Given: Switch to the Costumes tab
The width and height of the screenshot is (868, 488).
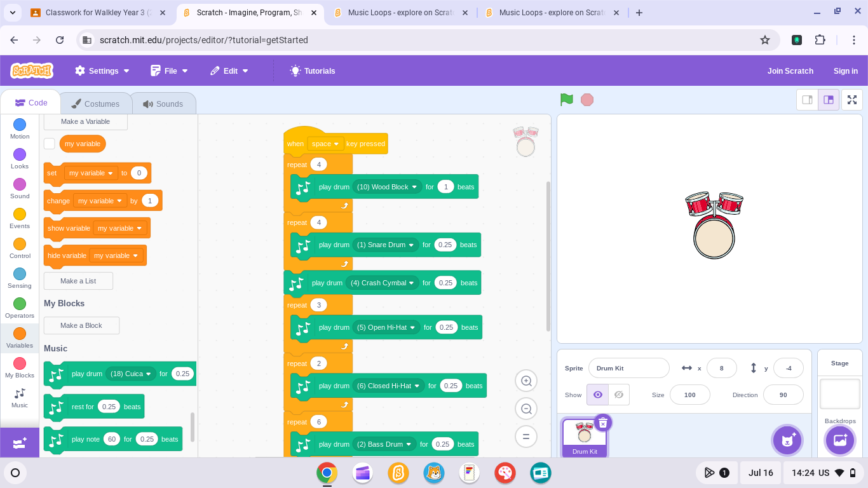Looking at the screenshot, I should (95, 104).
